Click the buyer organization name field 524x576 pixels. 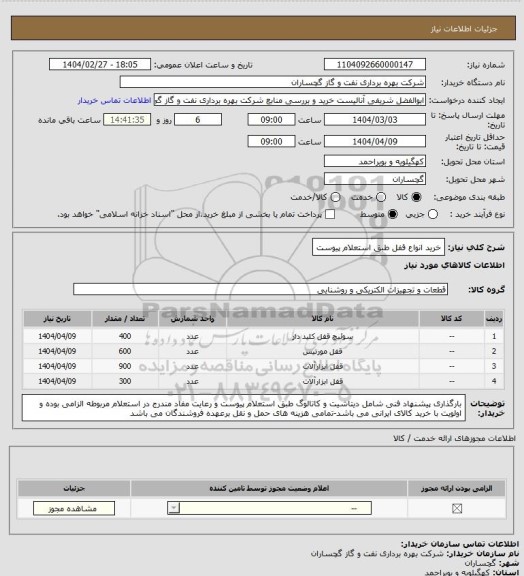coord(273,82)
